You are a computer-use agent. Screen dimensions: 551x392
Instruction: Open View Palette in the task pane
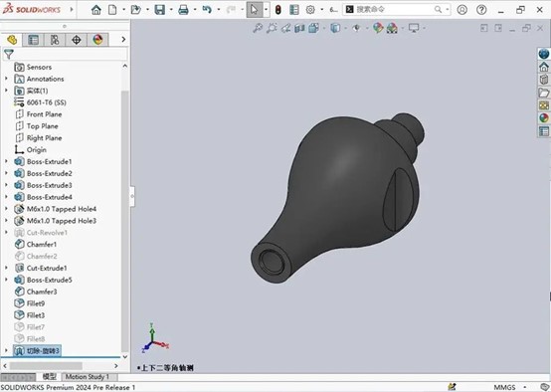[544, 105]
